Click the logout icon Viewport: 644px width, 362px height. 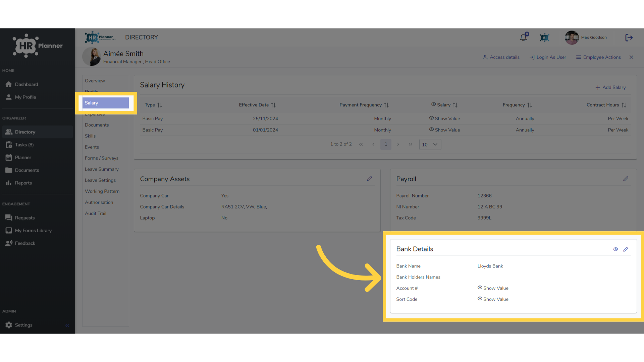[x=629, y=38]
